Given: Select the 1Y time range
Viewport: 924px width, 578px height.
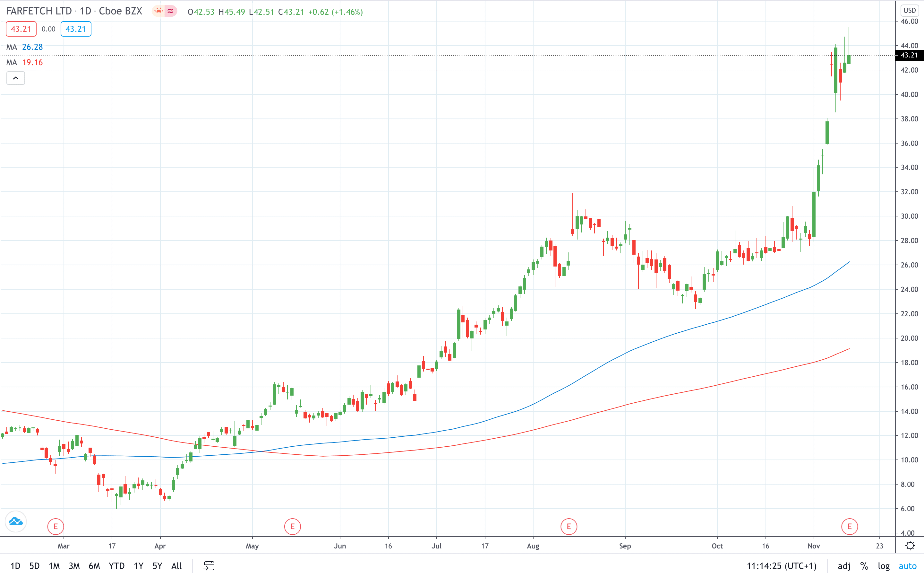Looking at the screenshot, I should point(138,566).
